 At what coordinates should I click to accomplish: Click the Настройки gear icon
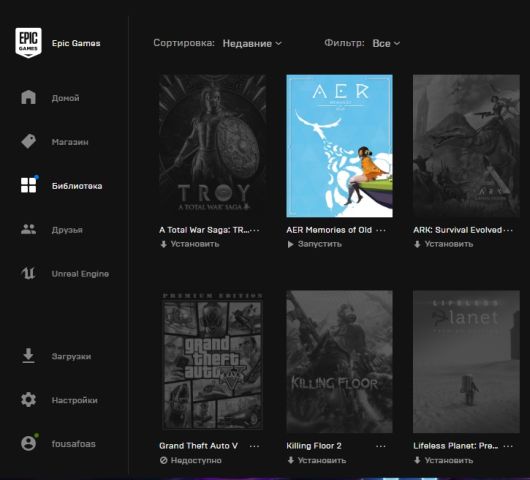tap(28, 400)
